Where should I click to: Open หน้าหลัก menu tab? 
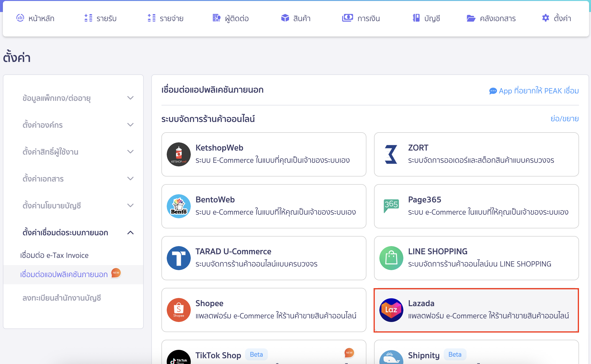pos(35,18)
